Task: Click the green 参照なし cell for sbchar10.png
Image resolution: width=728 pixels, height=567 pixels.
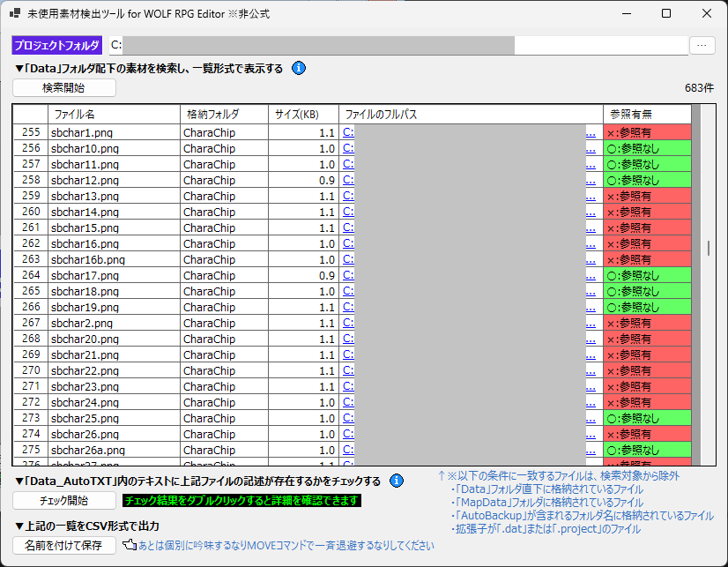Action: [x=647, y=148]
